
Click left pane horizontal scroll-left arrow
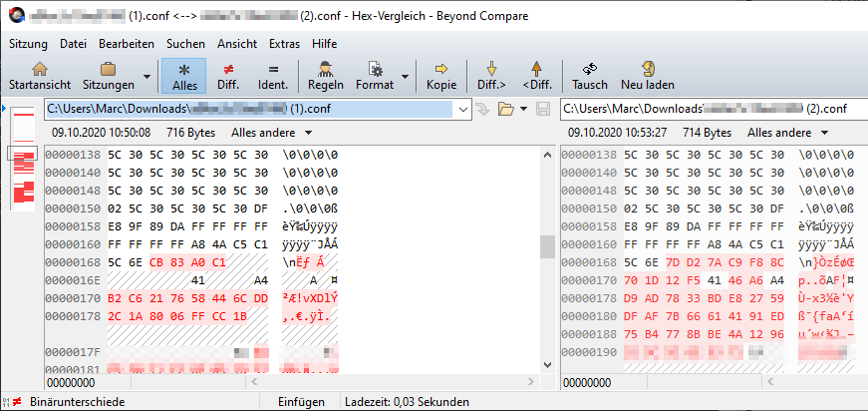point(256,382)
